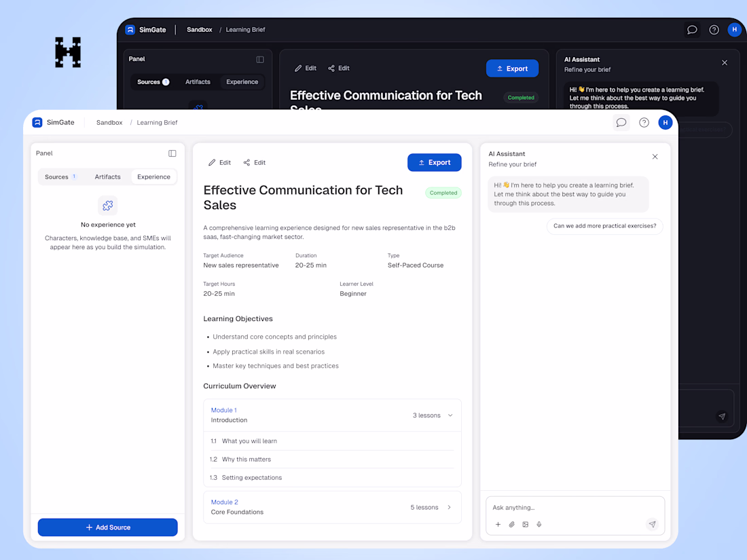Click the Curriculum Overview heading
This screenshot has width=747, height=560.
tap(240, 386)
